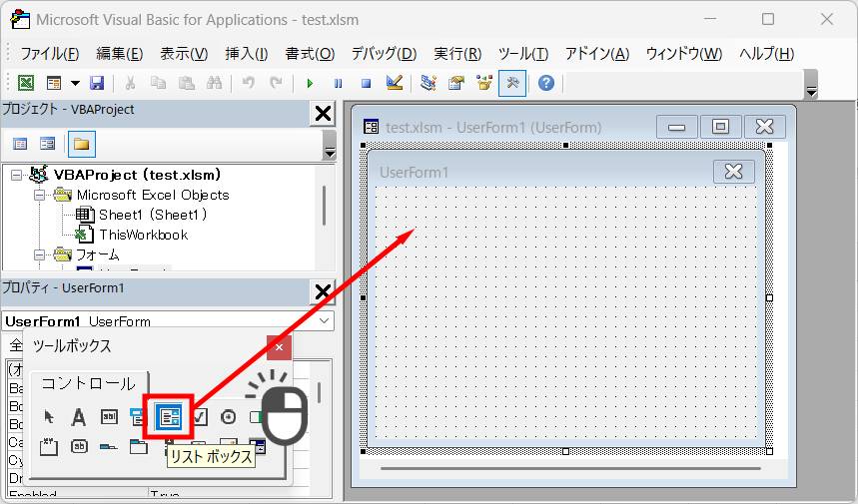Screen dimensions: 858x504
Task: Click the Find binoculars toolbar icon
Action: pos(215,83)
